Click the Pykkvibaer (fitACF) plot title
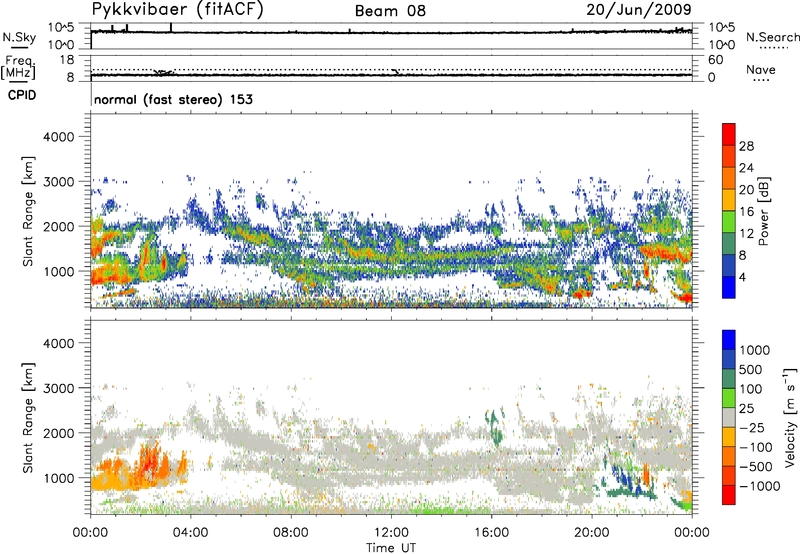 pyautogui.click(x=177, y=10)
